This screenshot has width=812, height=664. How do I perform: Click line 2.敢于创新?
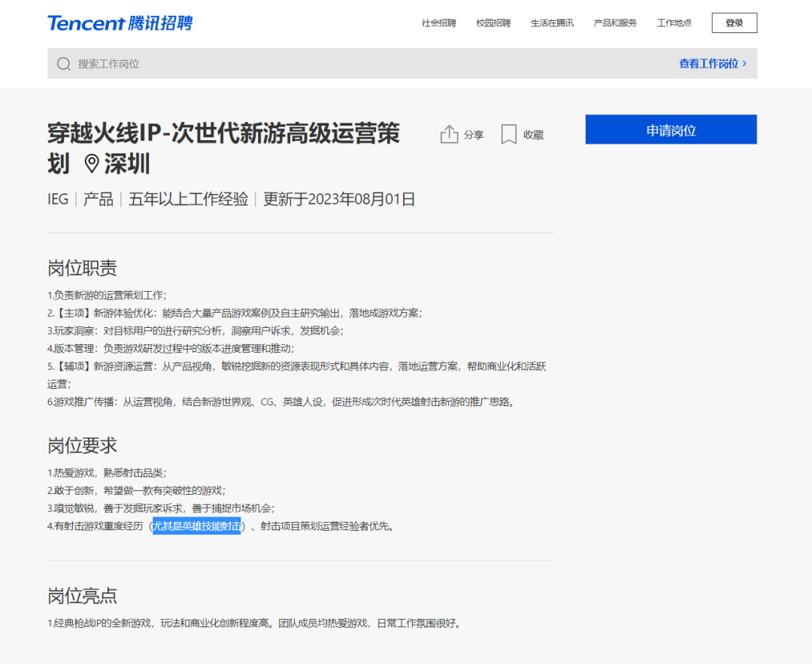(137, 490)
